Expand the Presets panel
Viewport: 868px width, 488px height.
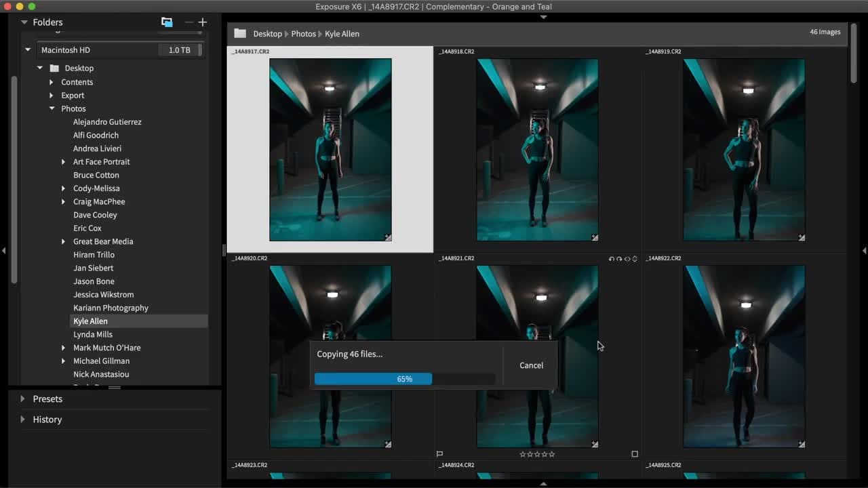[x=22, y=399]
